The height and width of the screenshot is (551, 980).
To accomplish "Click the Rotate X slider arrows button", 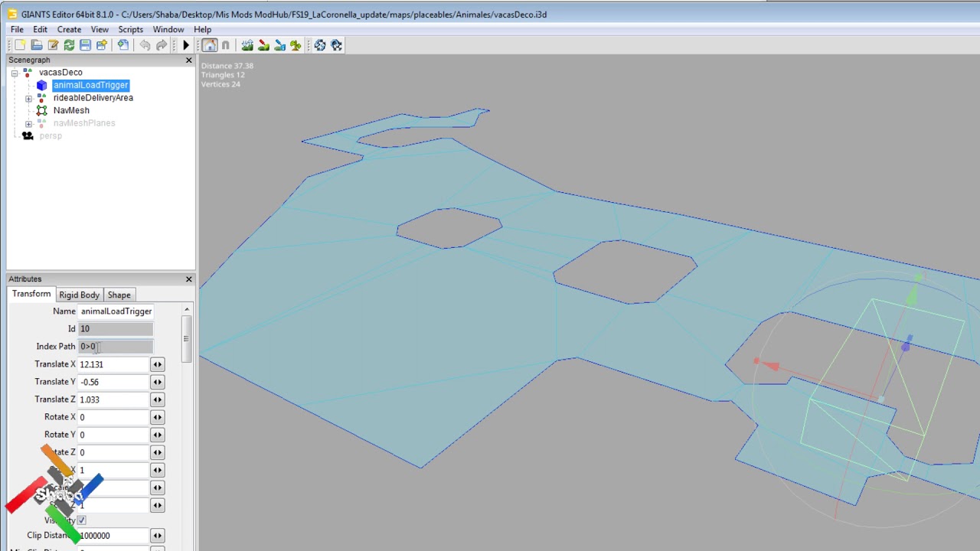I will (157, 417).
